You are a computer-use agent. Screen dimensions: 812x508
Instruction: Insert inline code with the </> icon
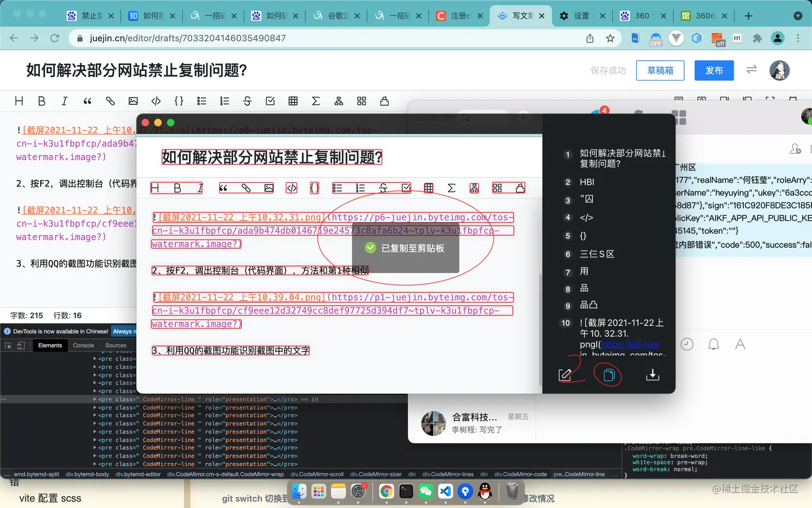[156, 101]
